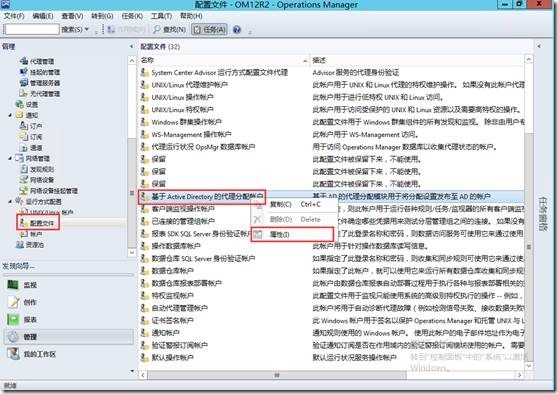Screen dimensions: 558x394
Task: Click the 描述 column header
Action: point(417,60)
